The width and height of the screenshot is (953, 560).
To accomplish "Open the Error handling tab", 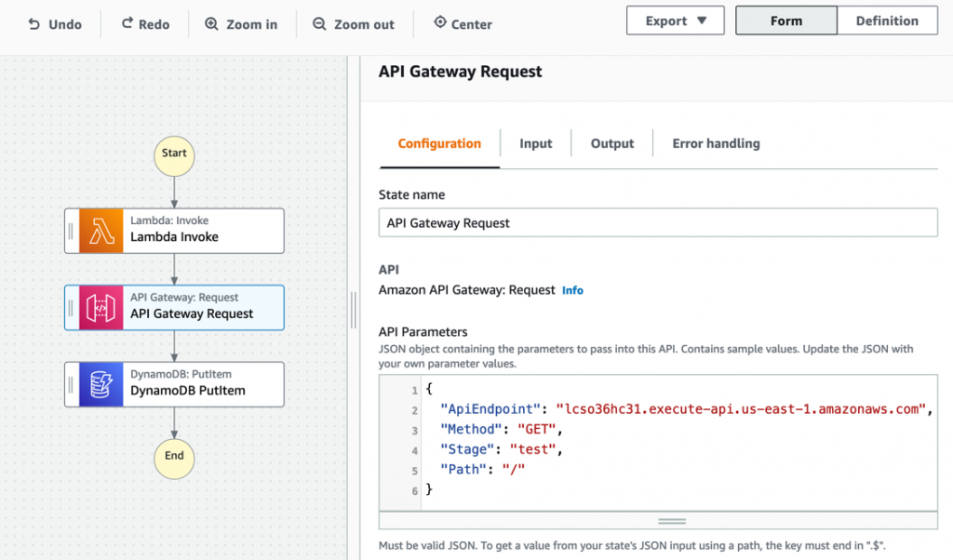I will [x=715, y=143].
